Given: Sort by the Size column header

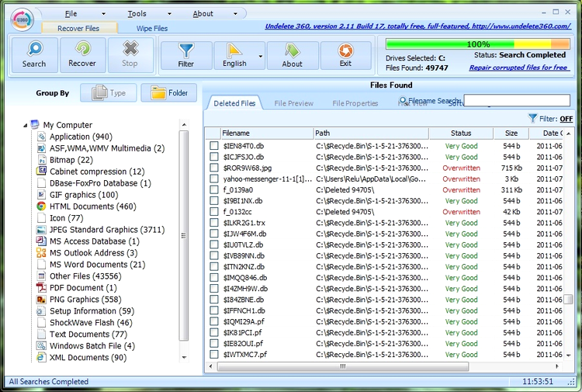Looking at the screenshot, I should pos(511,134).
